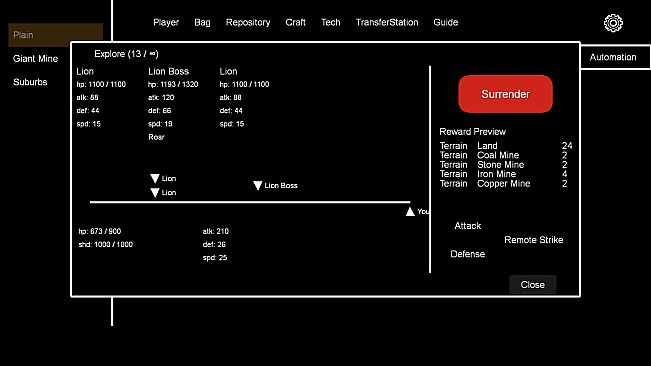Open the Guide menu
Screen dimensions: 651x366
(445, 22)
